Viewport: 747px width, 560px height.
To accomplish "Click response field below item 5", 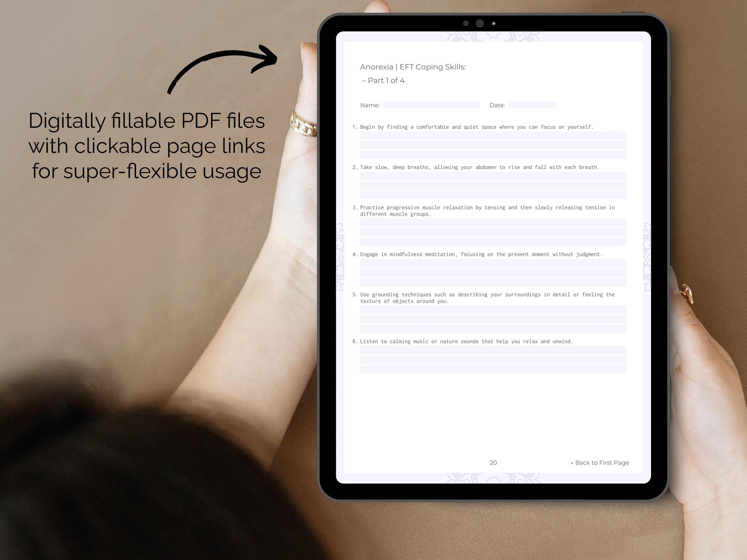I will 493,322.
